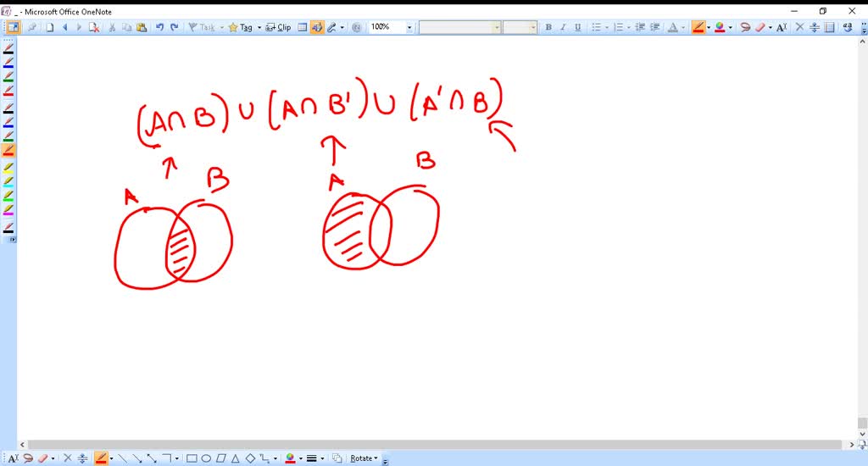Click the New Page icon in toolbar
This screenshot has width=868, height=466.
tap(50, 27)
